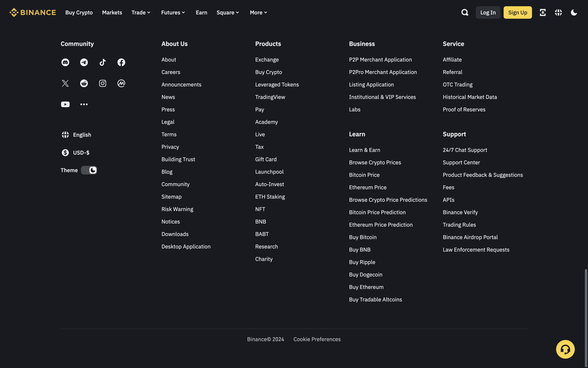Open the Telegram community icon
This screenshot has height=368, width=588.
(x=84, y=62)
